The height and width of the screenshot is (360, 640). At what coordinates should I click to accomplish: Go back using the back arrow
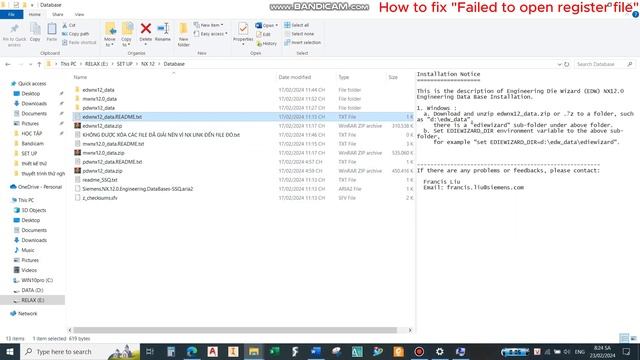point(8,64)
